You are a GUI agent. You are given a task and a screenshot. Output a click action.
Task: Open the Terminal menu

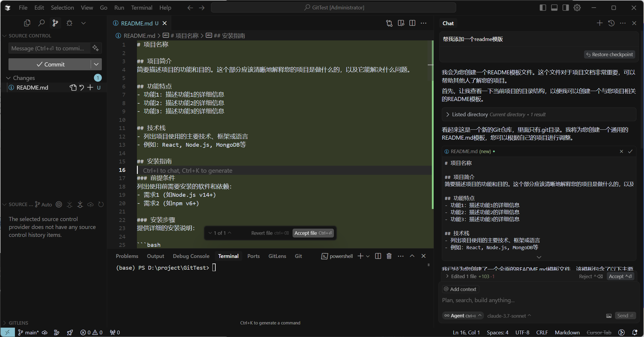pos(142,8)
